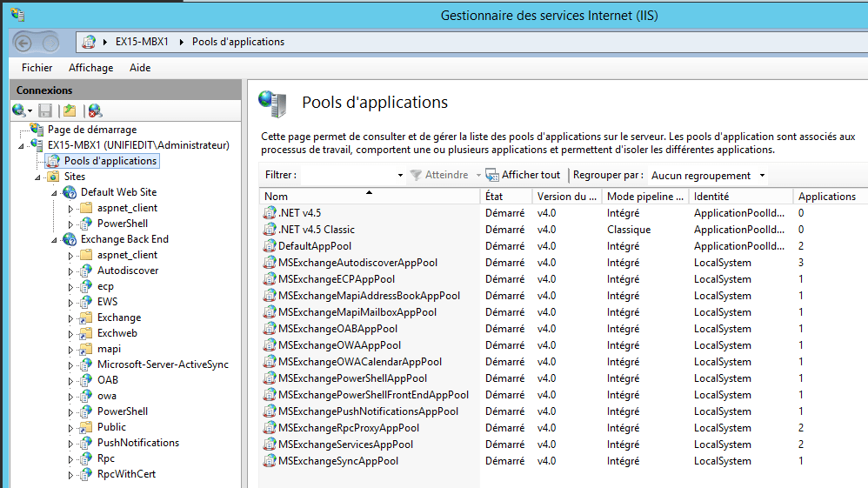The height and width of the screenshot is (488, 868).
Task: Collapse the Exchange Back End tree node
Action: (55, 239)
